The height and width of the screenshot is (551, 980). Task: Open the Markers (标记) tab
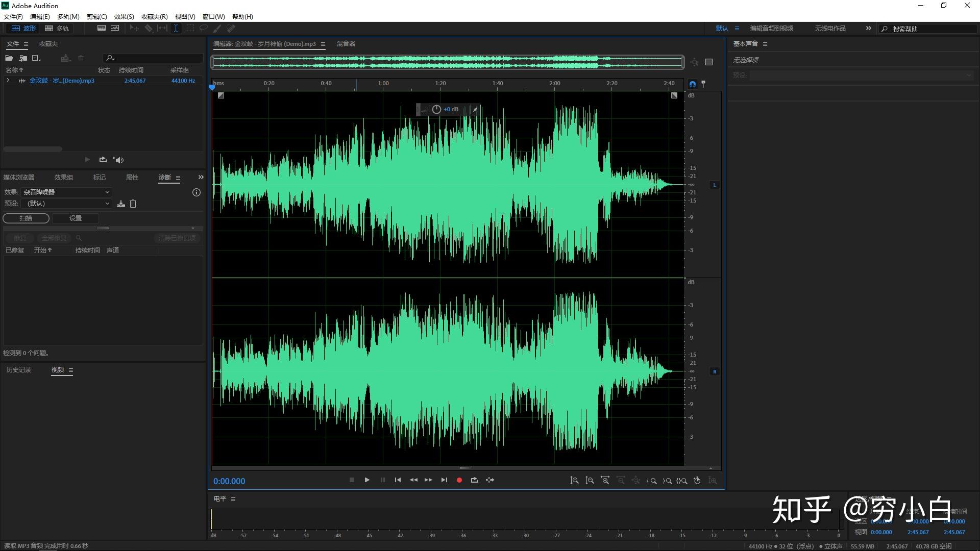(100, 178)
